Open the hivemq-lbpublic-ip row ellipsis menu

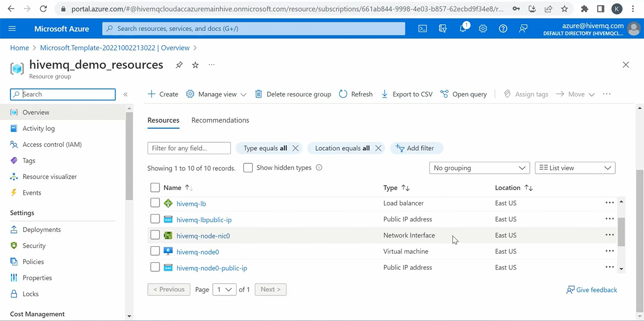[x=609, y=219]
